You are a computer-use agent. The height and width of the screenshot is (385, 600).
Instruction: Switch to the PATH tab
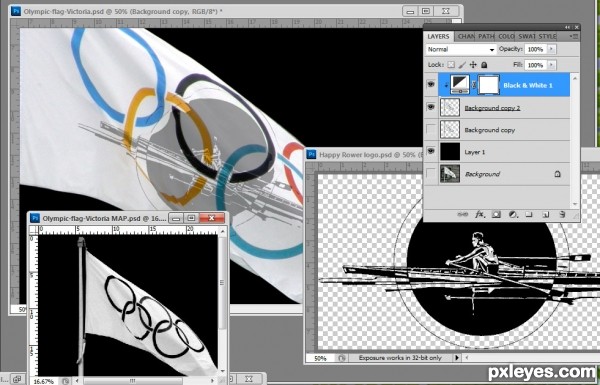[x=486, y=36]
